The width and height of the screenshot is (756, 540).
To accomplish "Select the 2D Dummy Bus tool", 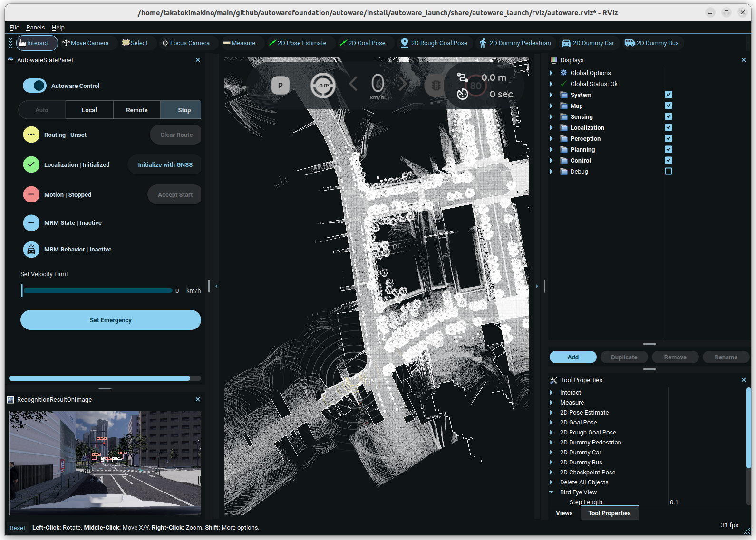I will (652, 43).
